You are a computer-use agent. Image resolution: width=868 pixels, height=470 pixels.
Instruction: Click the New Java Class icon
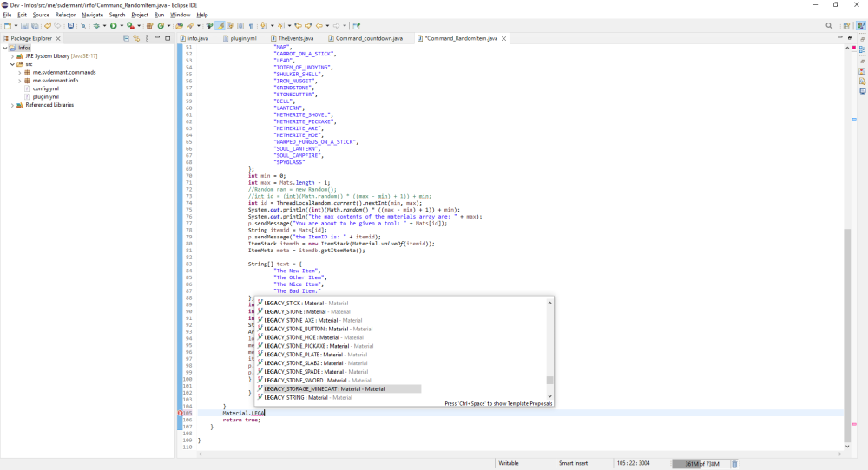pyautogui.click(x=161, y=26)
